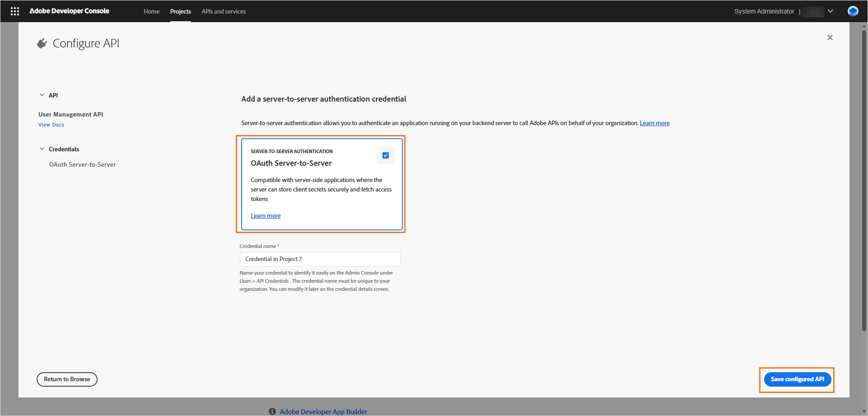Open the Projects tab

point(180,11)
